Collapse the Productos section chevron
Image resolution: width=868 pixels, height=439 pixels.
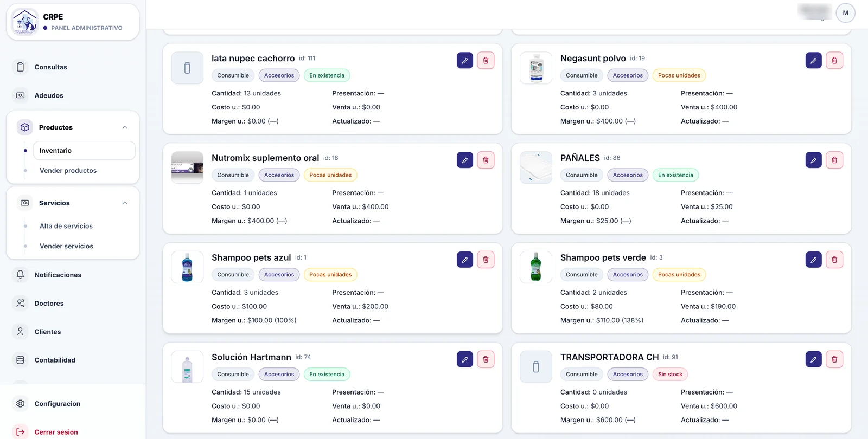125,127
